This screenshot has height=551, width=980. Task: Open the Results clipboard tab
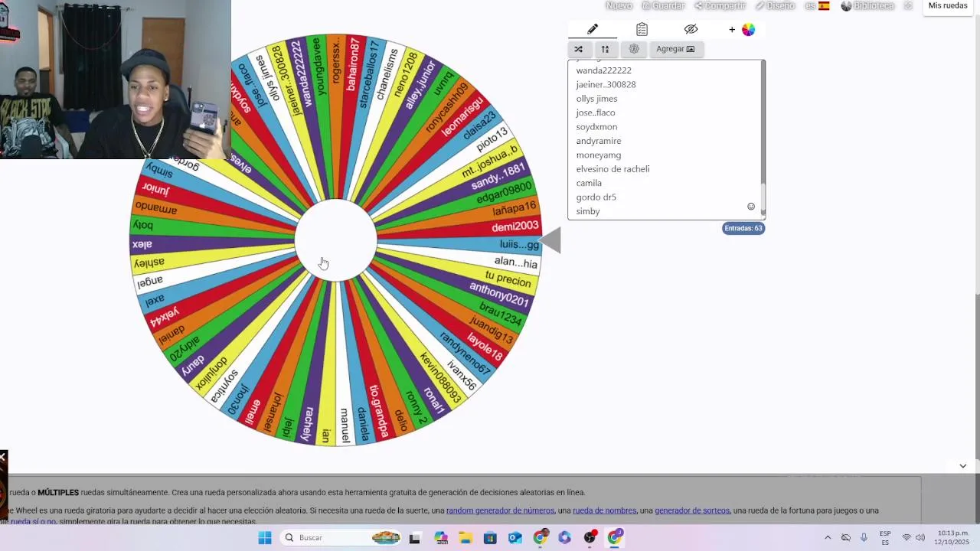click(642, 29)
